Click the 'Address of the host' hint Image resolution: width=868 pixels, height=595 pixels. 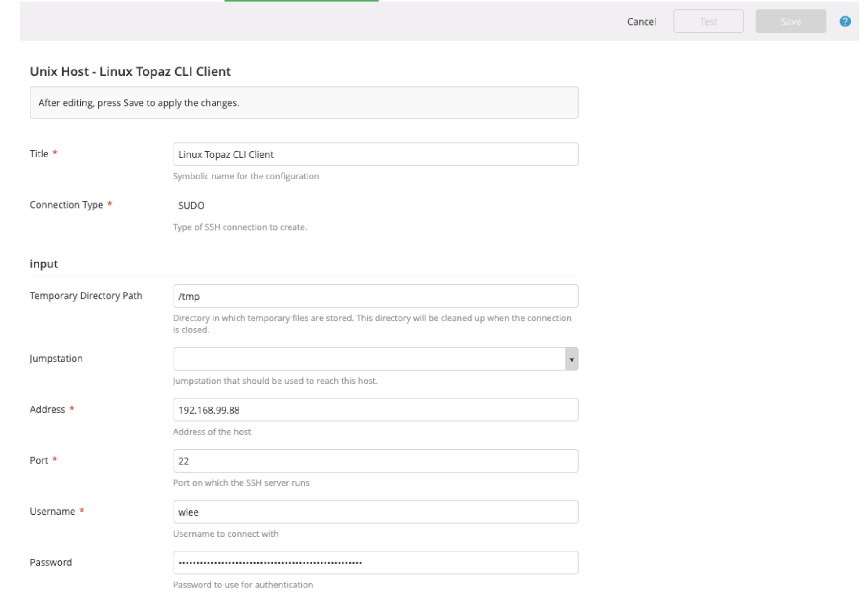click(212, 432)
